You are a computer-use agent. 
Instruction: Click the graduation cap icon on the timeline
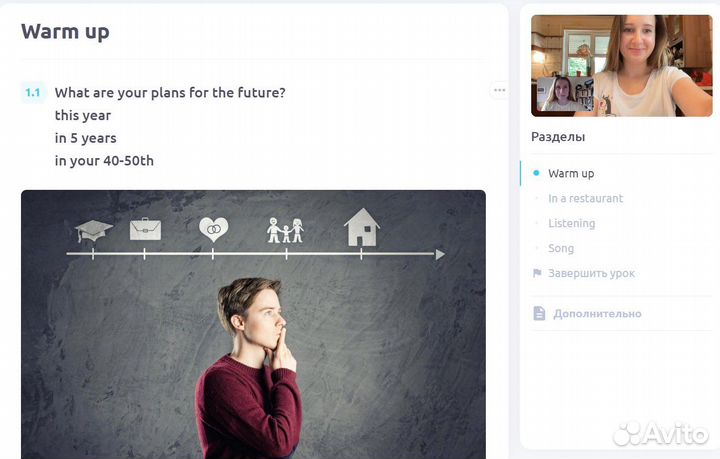(94, 231)
